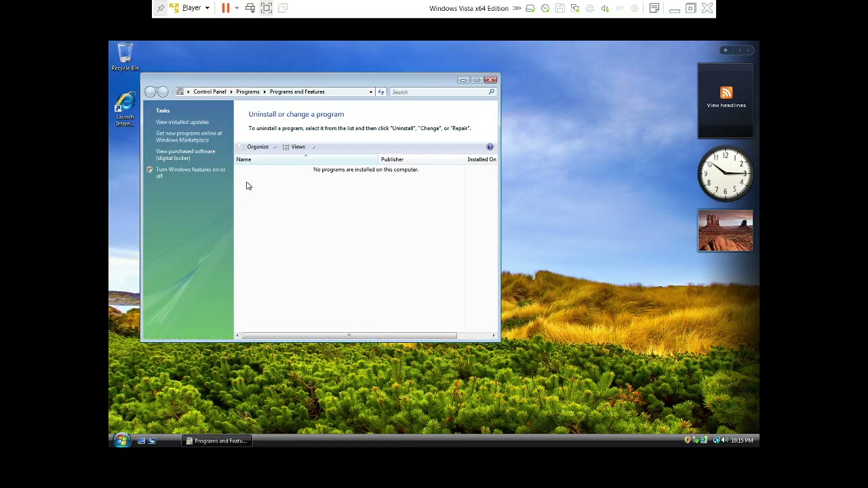Screen dimensions: 868x488
Task: Click the search magnifier icon
Action: (x=492, y=91)
